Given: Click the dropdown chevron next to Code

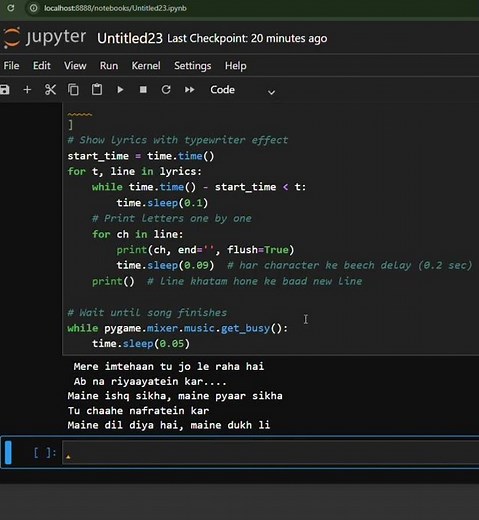Looking at the screenshot, I should 271,92.
